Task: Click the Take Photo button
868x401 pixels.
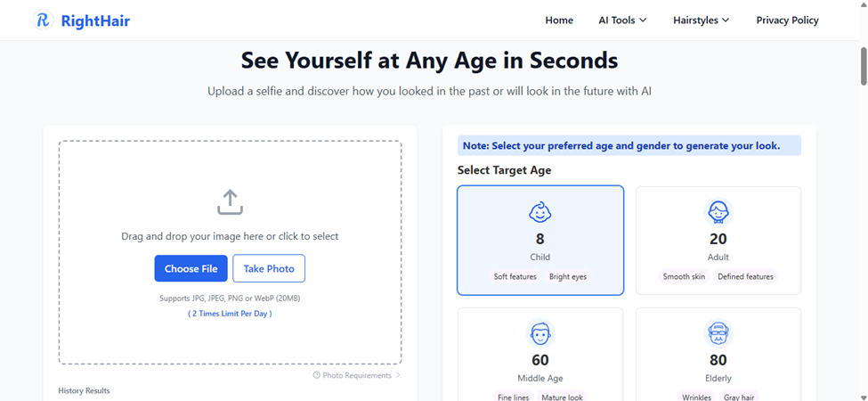Action: coord(269,268)
